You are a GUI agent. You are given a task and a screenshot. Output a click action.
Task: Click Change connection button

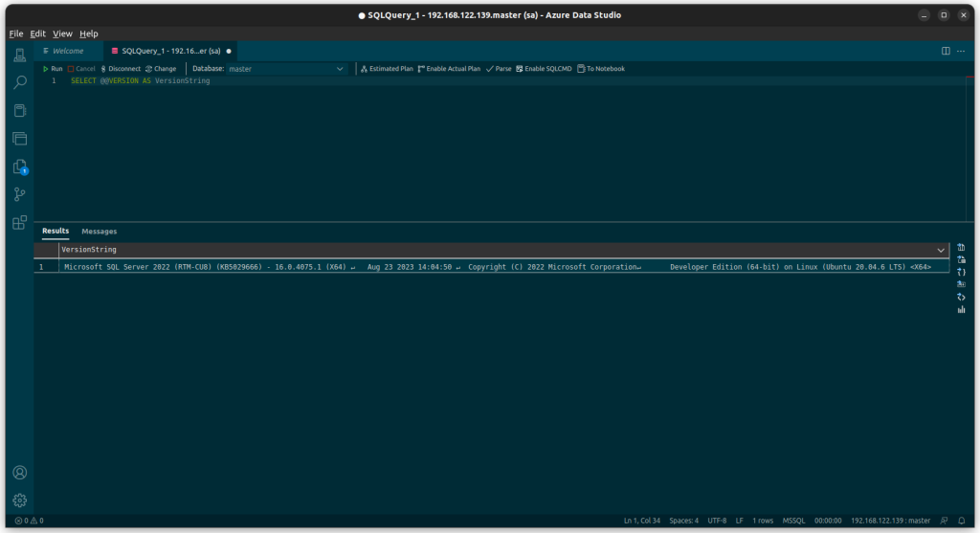pos(161,69)
